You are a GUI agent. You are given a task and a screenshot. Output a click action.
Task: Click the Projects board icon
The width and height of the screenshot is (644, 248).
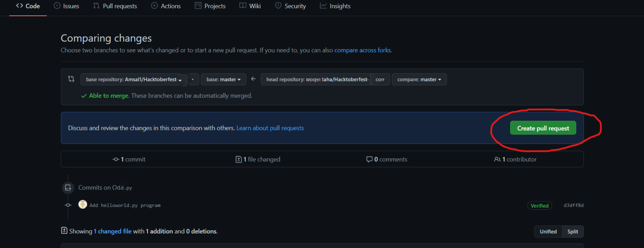(198, 6)
